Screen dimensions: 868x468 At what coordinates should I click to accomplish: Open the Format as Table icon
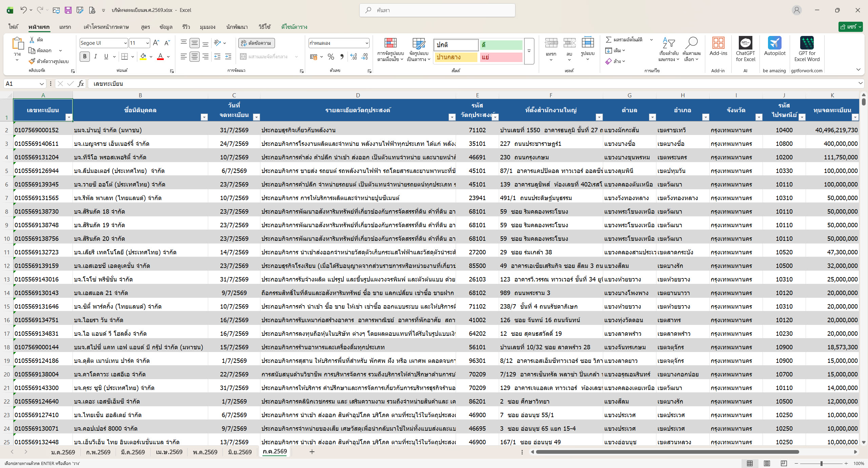[419, 43]
